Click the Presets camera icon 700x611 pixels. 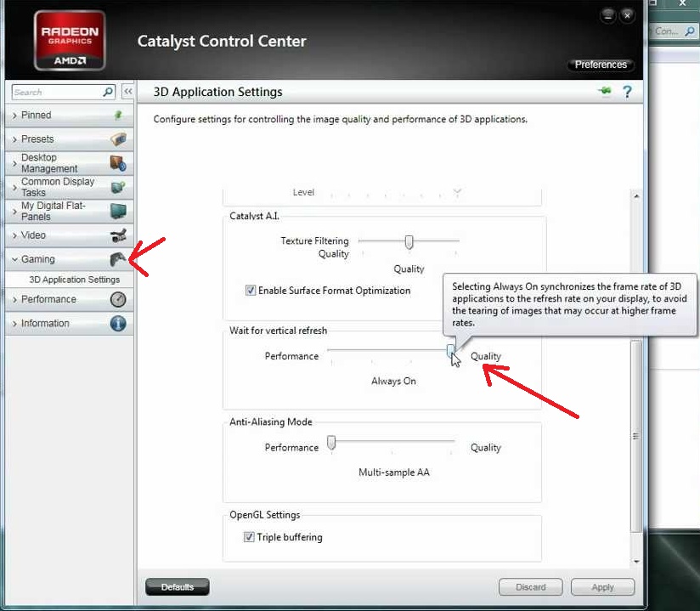[118, 139]
